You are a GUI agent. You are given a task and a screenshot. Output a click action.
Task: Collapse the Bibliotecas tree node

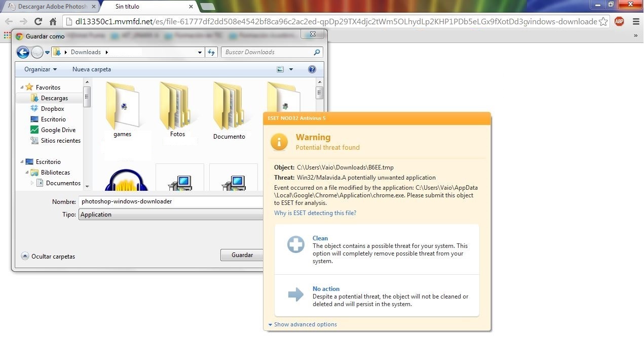pos(27,173)
